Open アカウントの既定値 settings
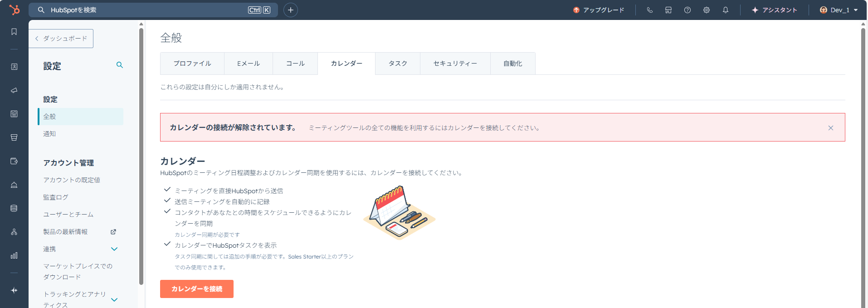868x308 pixels. (x=72, y=180)
